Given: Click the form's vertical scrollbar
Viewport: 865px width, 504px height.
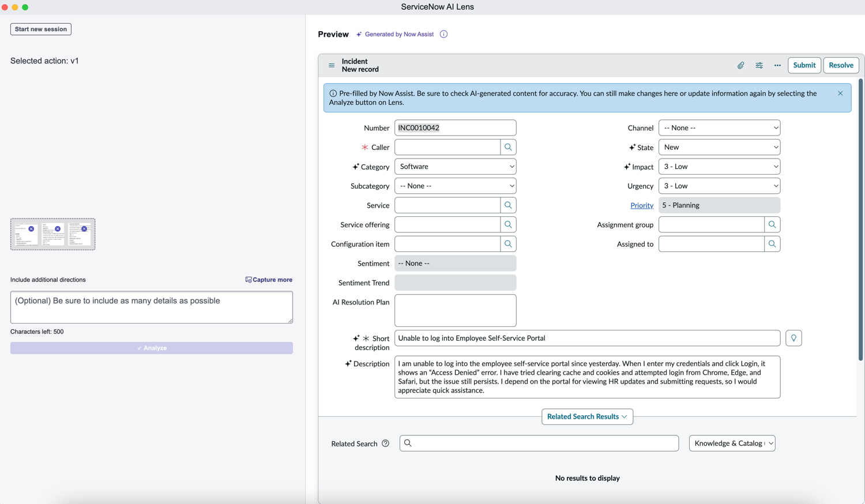Looking at the screenshot, I should coord(860,219).
